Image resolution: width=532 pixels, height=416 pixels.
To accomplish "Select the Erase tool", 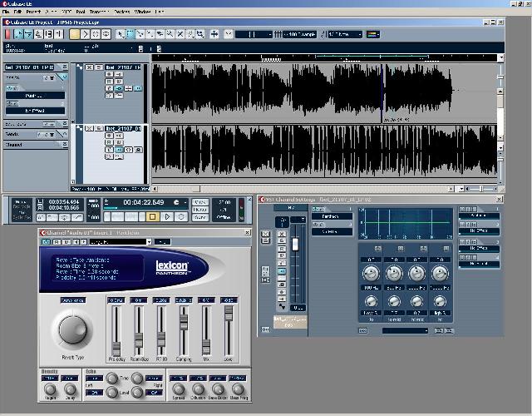I will click(x=160, y=34).
